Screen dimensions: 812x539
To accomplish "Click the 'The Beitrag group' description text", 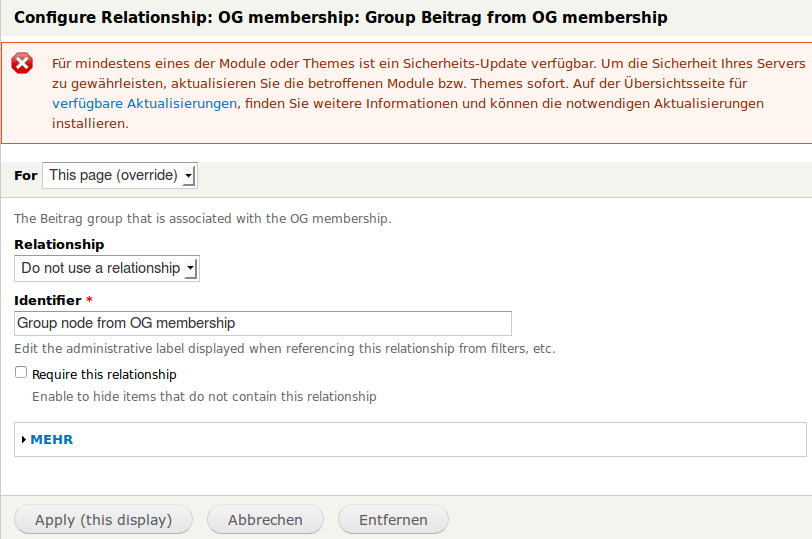I will (x=203, y=218).
